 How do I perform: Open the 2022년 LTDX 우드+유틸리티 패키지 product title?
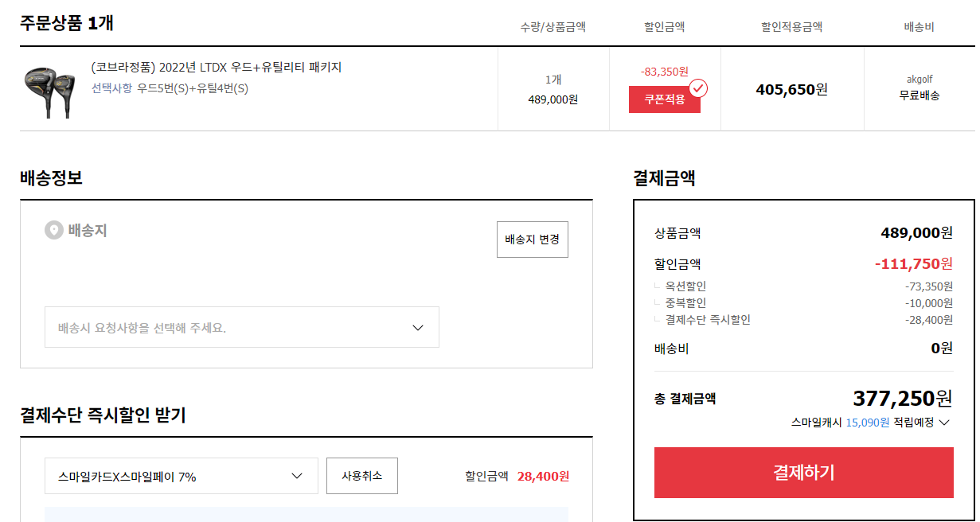(x=217, y=68)
